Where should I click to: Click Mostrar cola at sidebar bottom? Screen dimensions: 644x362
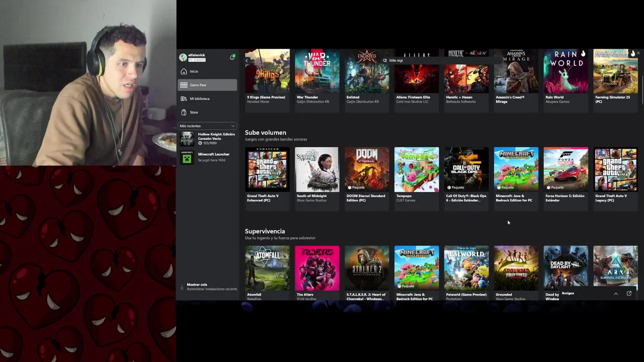coord(197,285)
